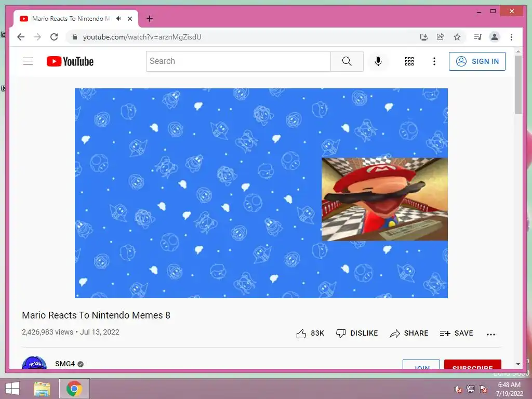Click the share this page icon
This screenshot has height=399, width=532.
[441, 37]
